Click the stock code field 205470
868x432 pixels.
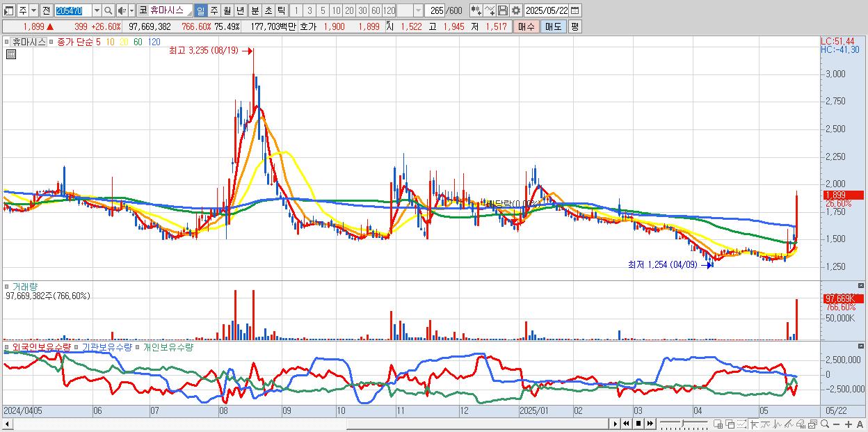[72, 10]
